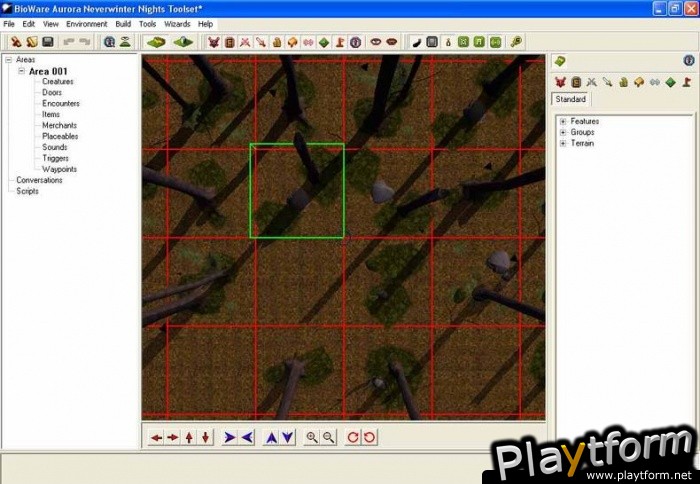700x484 pixels.
Task: Click the green terrain tile icon in toolbar
Action: (x=156, y=42)
